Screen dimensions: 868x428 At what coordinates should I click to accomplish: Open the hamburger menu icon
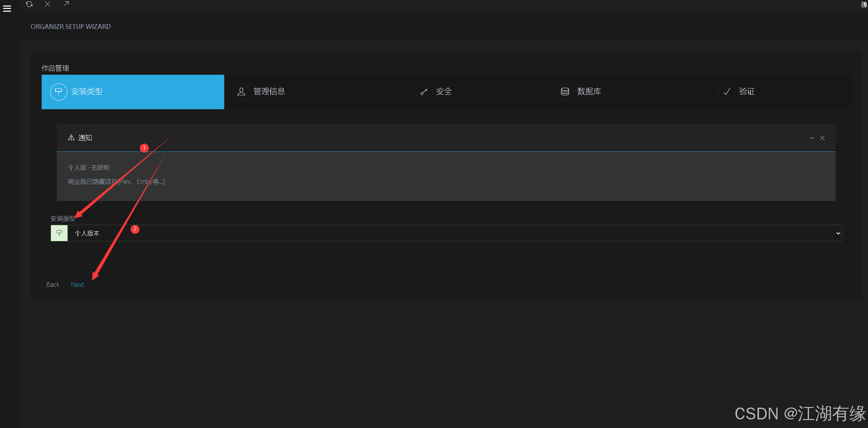[7, 9]
